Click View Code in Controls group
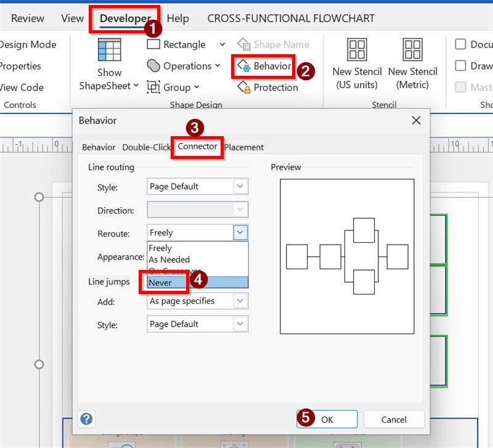 pyautogui.click(x=22, y=87)
